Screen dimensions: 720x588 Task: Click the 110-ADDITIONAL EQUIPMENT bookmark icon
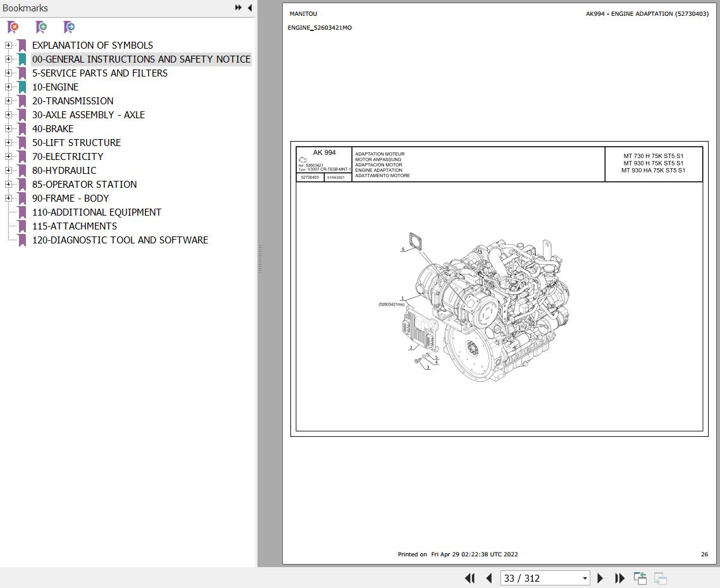[x=22, y=212]
